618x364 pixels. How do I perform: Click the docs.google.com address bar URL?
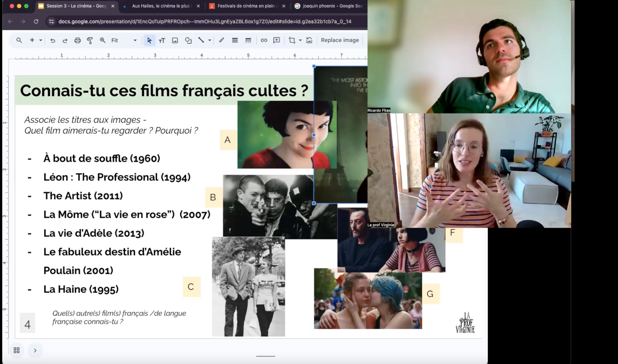coord(205,21)
